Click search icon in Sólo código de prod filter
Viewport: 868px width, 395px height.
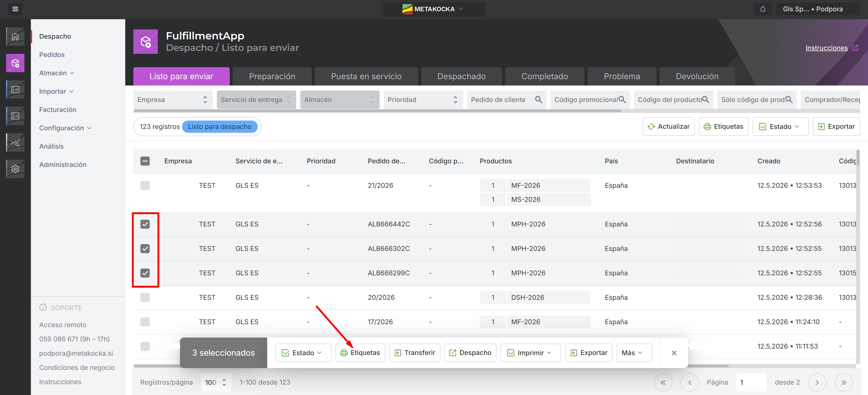click(789, 100)
